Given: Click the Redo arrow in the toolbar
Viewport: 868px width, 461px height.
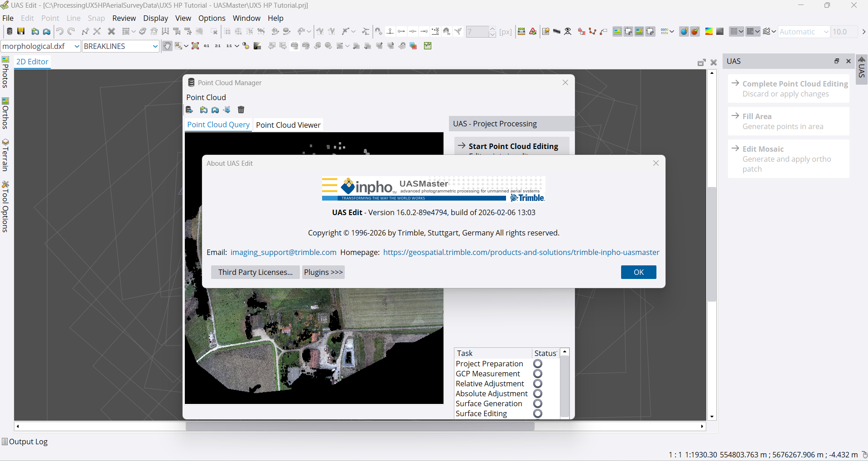Looking at the screenshot, I should tap(71, 31).
